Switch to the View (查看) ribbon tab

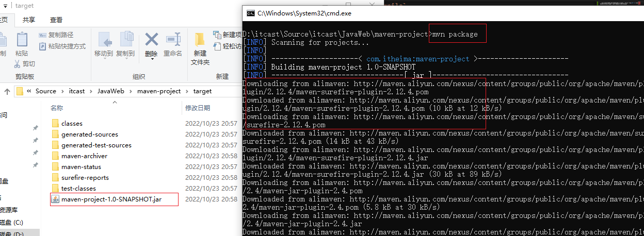tap(56, 20)
